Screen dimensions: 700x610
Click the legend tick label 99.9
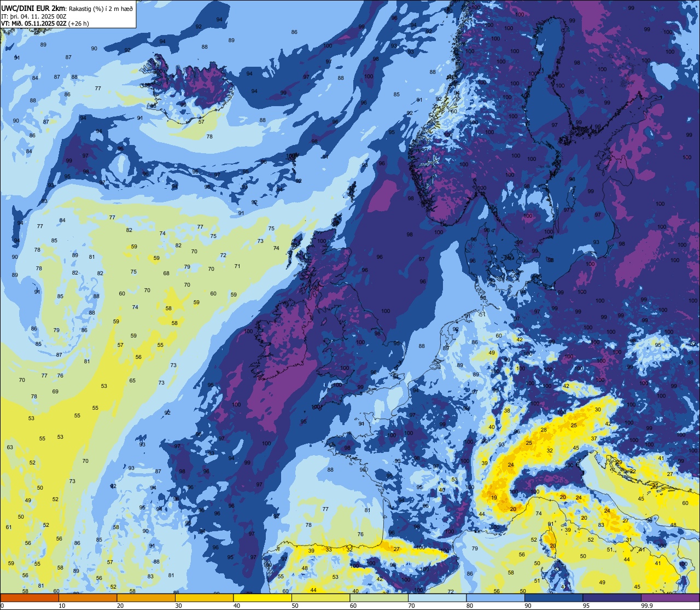point(646,606)
